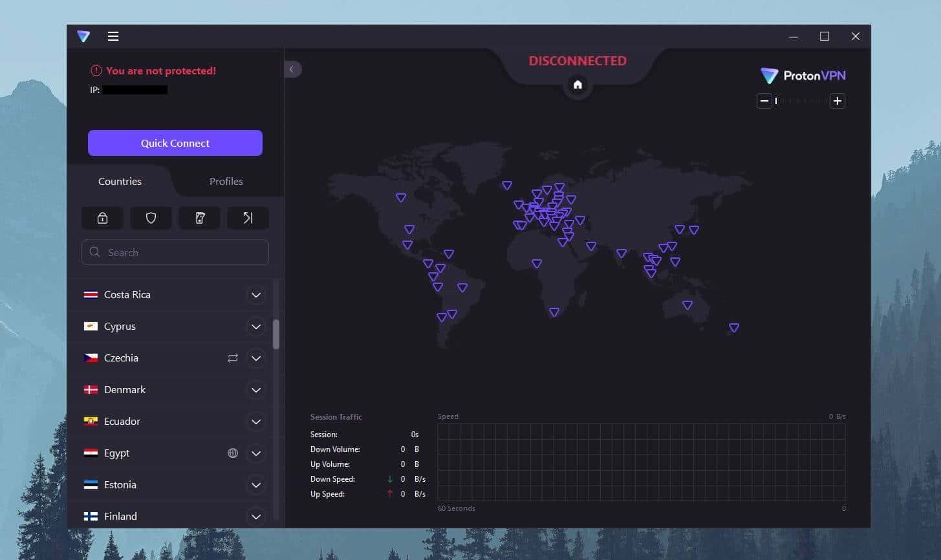Click the DISCONNECTED status label
941x560 pixels.
(x=578, y=61)
